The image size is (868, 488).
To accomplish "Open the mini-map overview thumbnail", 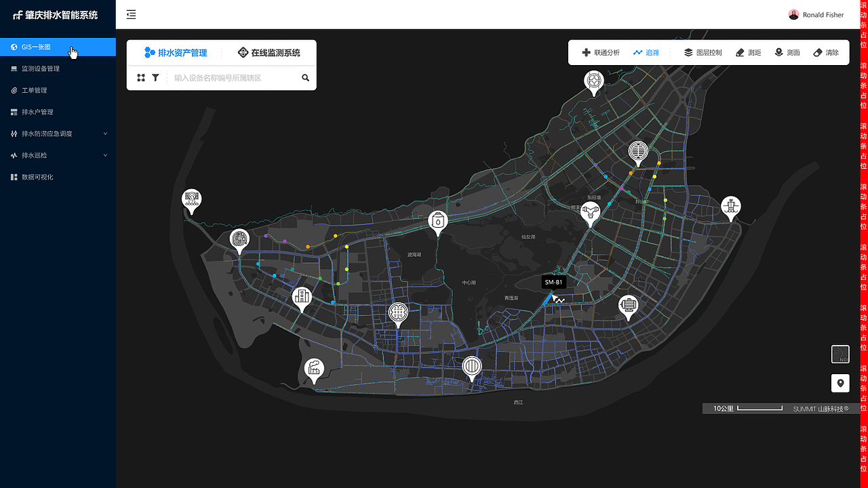I will pos(840,354).
